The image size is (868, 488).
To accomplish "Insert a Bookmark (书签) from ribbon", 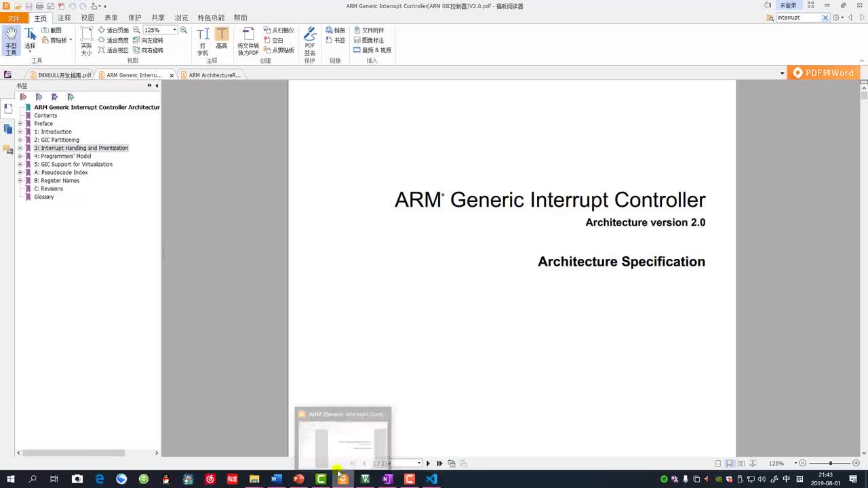I will pyautogui.click(x=335, y=40).
